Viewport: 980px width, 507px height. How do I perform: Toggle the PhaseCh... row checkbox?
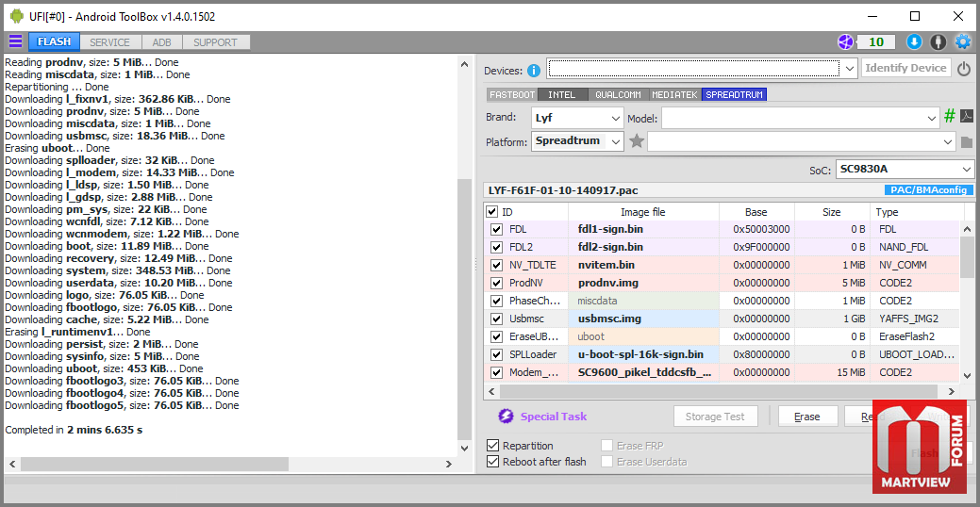tap(497, 301)
